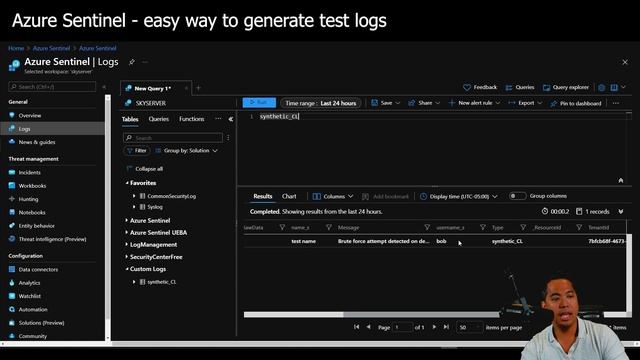Open Hunting in the sidebar
Viewport: 640px width, 360px height.
pyautogui.click(x=28, y=199)
